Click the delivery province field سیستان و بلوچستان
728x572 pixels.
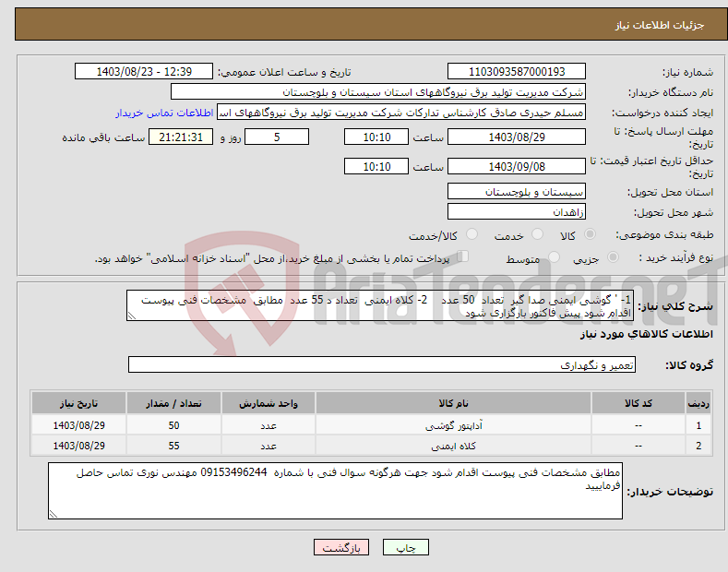pos(517,191)
